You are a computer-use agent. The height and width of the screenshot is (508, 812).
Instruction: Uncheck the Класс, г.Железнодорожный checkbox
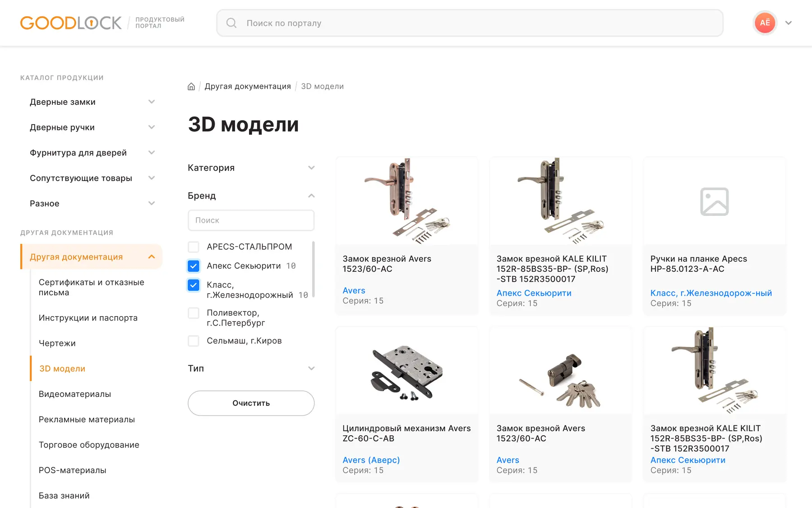click(x=194, y=285)
